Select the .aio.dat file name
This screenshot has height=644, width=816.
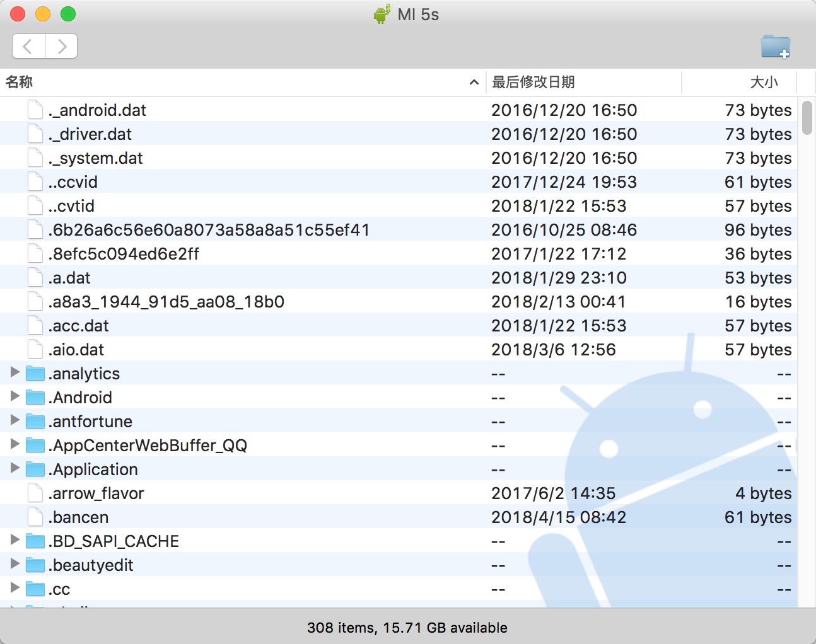(76, 350)
